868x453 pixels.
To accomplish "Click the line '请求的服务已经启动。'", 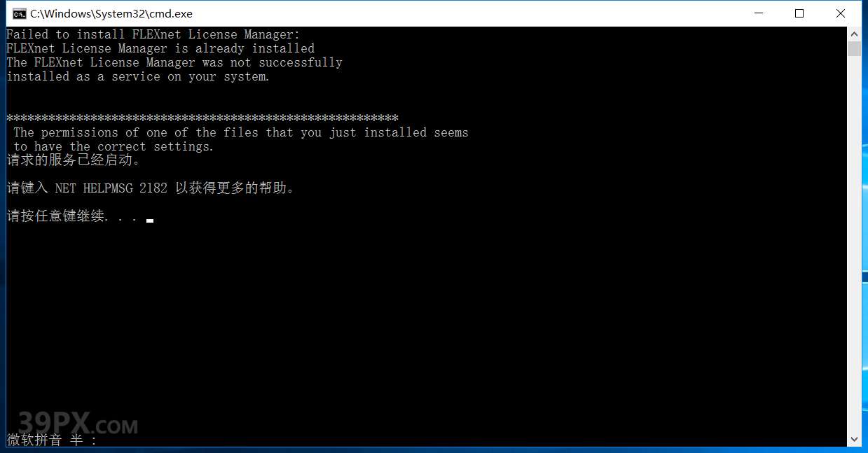I will [x=74, y=160].
